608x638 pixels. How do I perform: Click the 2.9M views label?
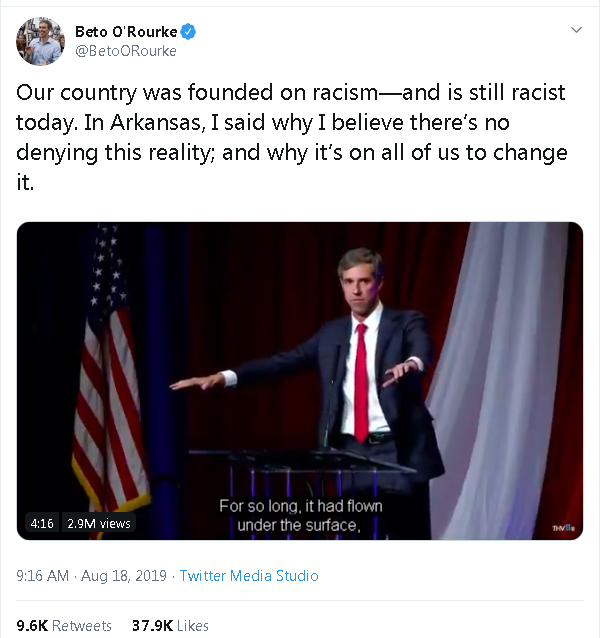(x=99, y=523)
